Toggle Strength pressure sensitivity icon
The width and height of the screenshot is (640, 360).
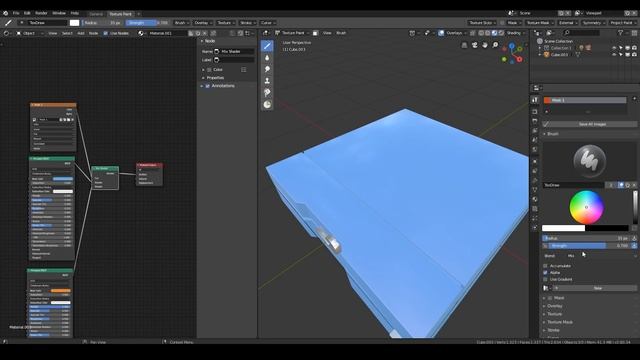tap(634, 246)
